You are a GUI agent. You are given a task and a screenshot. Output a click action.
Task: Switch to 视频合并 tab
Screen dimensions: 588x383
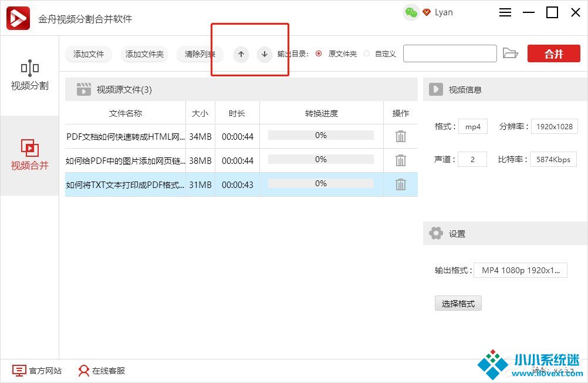tap(29, 155)
